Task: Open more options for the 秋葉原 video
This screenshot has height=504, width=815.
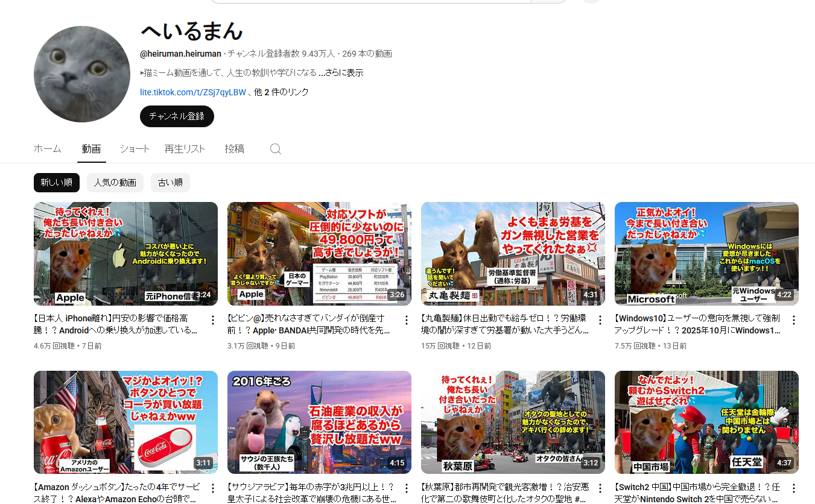Action: (x=600, y=488)
